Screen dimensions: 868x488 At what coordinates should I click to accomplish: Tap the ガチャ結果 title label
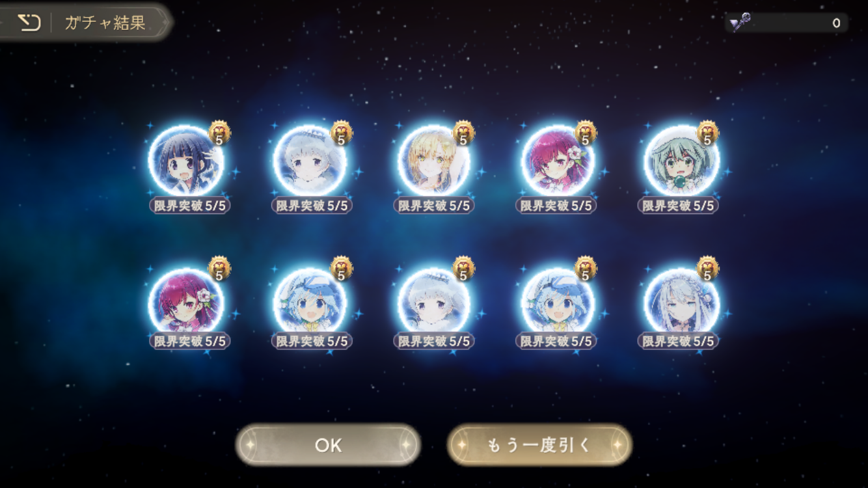click(x=105, y=23)
